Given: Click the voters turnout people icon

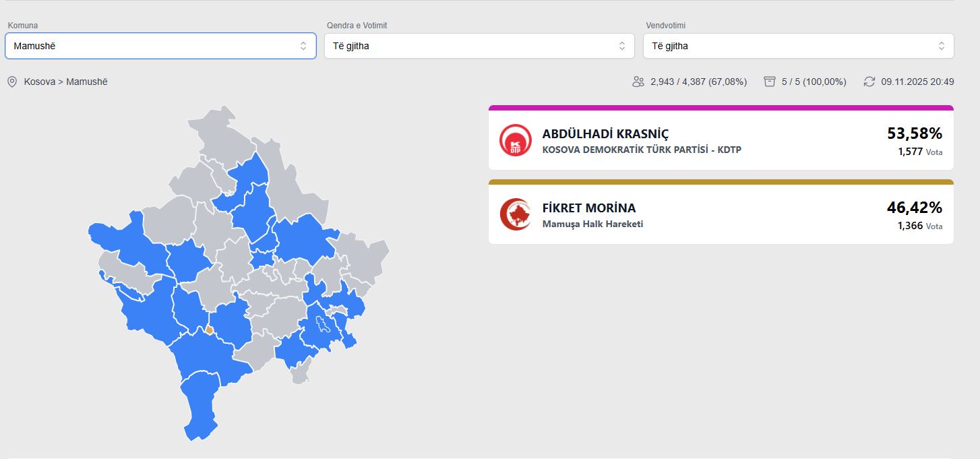Looking at the screenshot, I should point(638,82).
